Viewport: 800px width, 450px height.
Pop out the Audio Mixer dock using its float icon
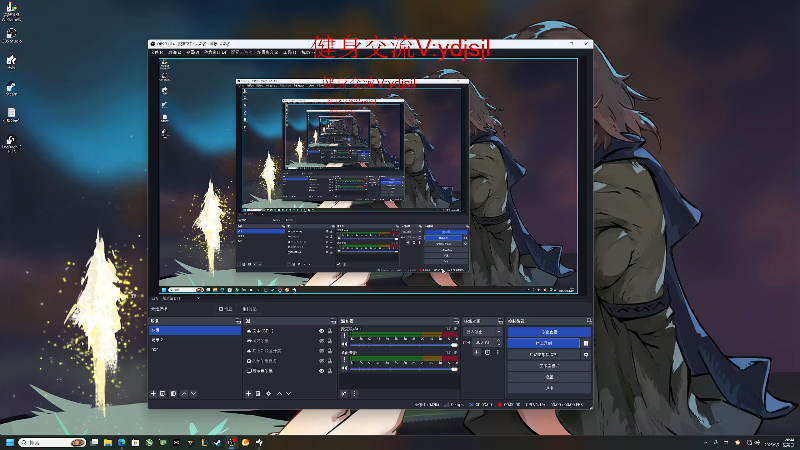pos(456,321)
